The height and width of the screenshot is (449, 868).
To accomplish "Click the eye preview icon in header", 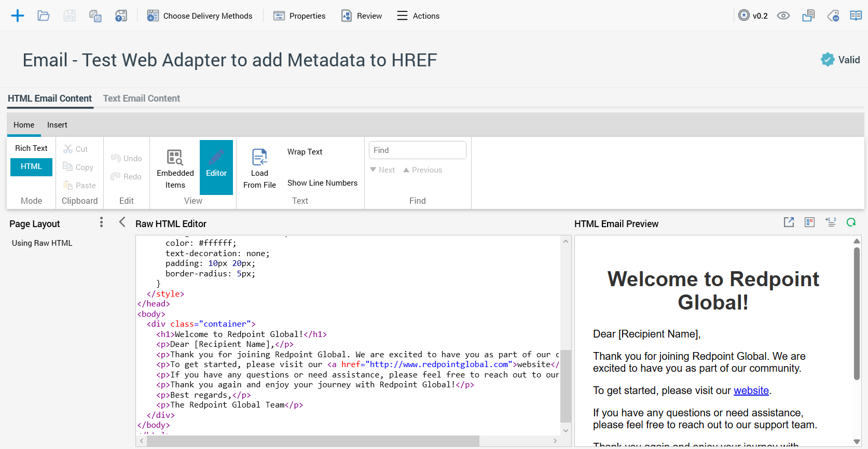I will [783, 16].
